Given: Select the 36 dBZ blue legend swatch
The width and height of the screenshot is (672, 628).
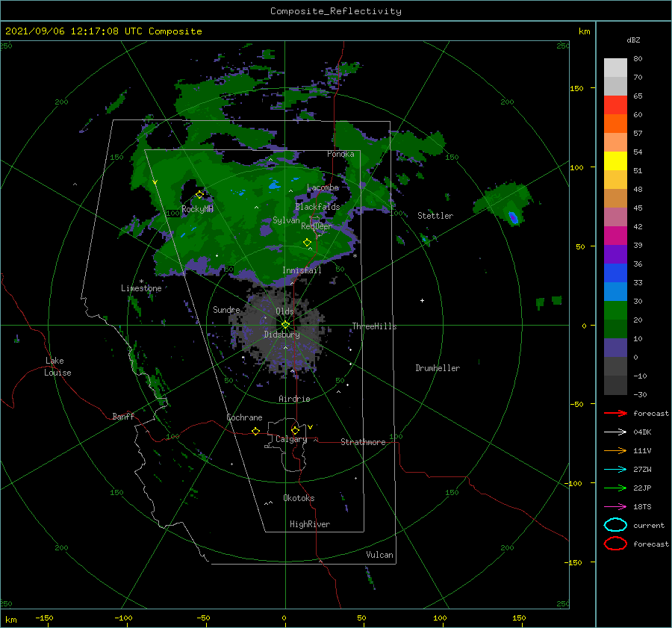Looking at the screenshot, I should pyautogui.click(x=615, y=273).
